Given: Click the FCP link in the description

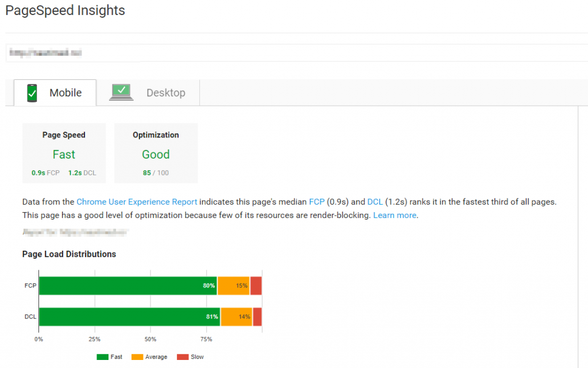Looking at the screenshot, I should click(316, 202).
